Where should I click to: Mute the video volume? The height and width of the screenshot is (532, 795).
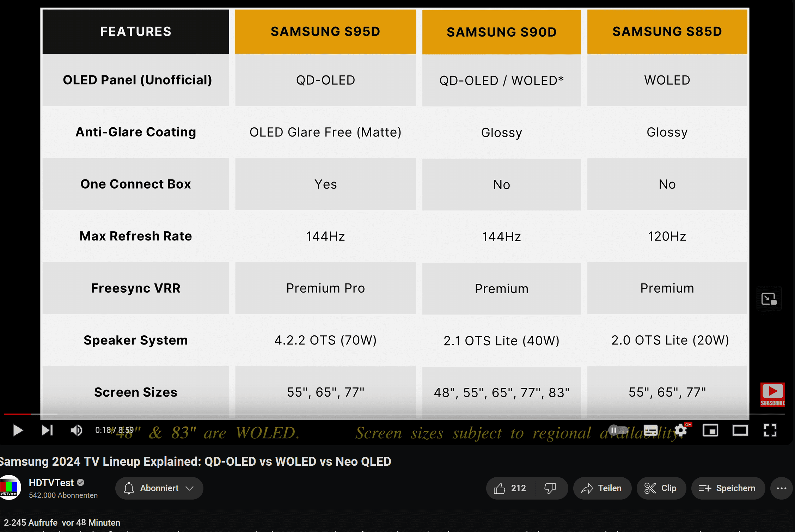click(x=76, y=430)
